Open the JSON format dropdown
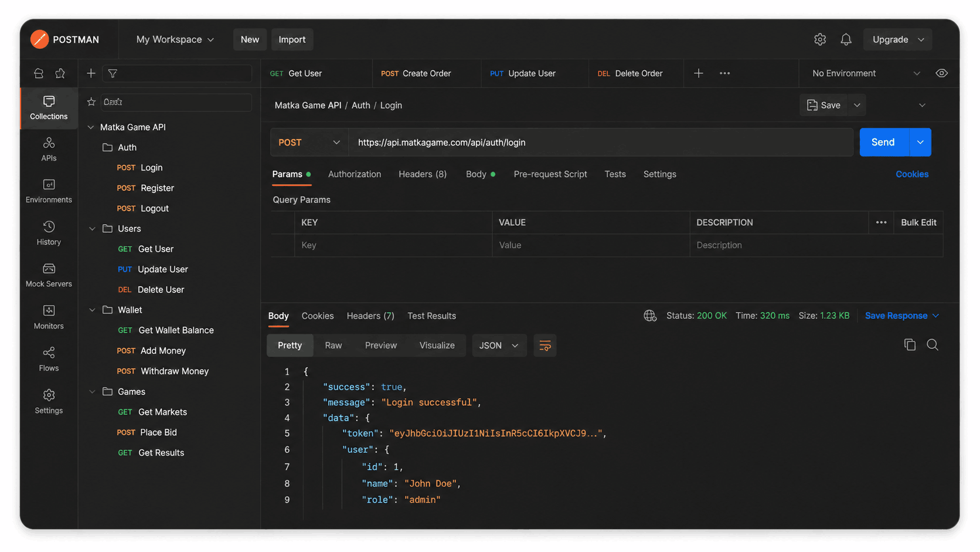Image resolution: width=980 pixels, height=552 pixels. (499, 346)
